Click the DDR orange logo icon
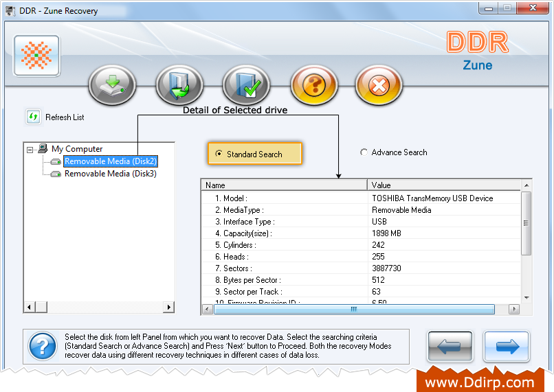Image resolution: width=554 pixels, height=392 pixels. point(36,56)
